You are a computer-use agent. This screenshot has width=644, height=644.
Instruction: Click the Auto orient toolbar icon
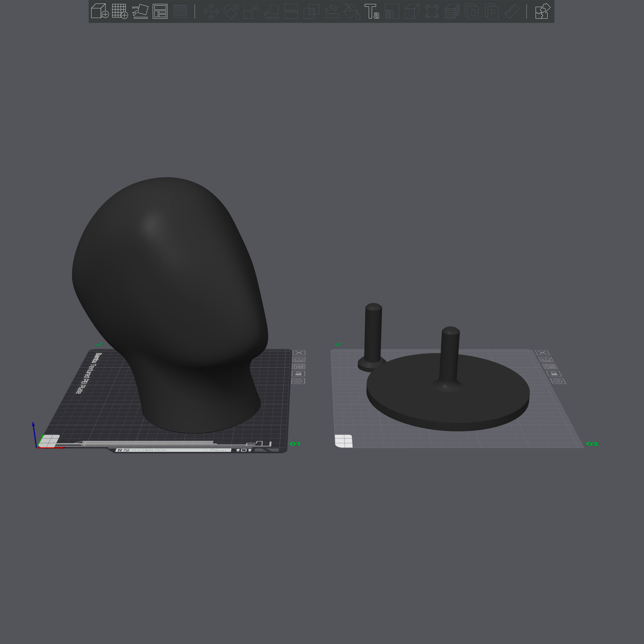pyautogui.click(x=140, y=11)
